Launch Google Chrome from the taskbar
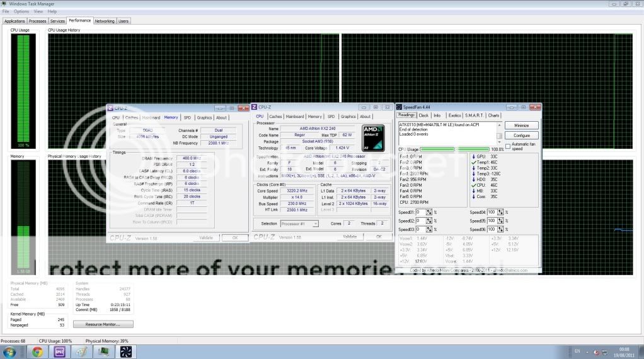The image size is (644, 359). 37,352
